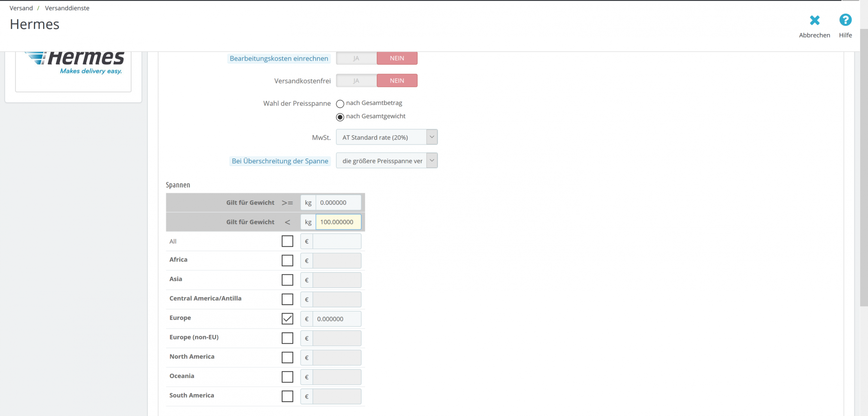Click the upper weight limit 100.000000 field

[338, 222]
